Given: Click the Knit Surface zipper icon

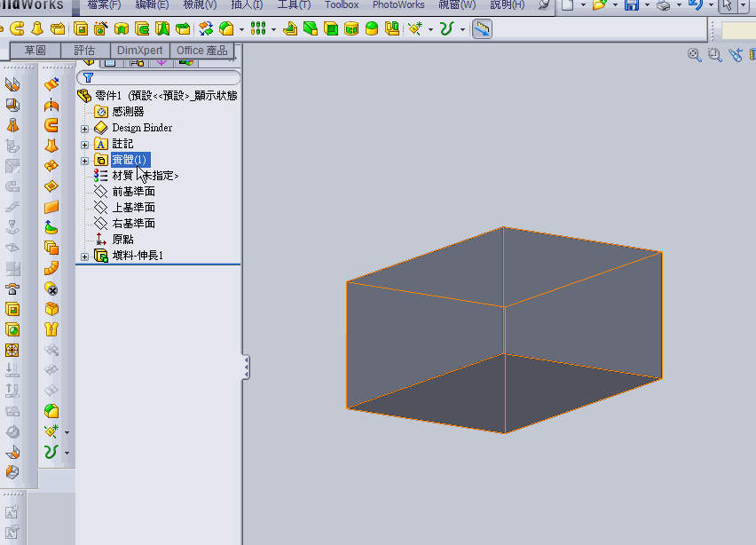Looking at the screenshot, I should coord(51,329).
